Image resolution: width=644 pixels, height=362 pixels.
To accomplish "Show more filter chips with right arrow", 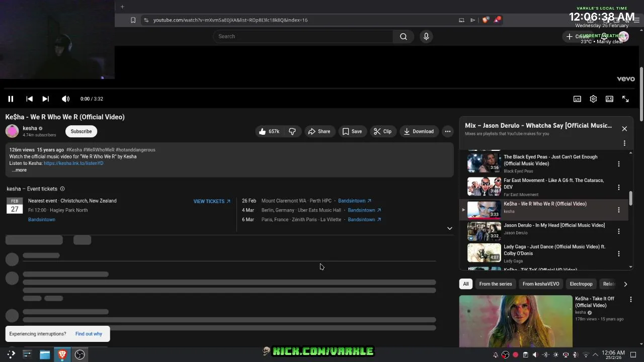I will (x=625, y=284).
